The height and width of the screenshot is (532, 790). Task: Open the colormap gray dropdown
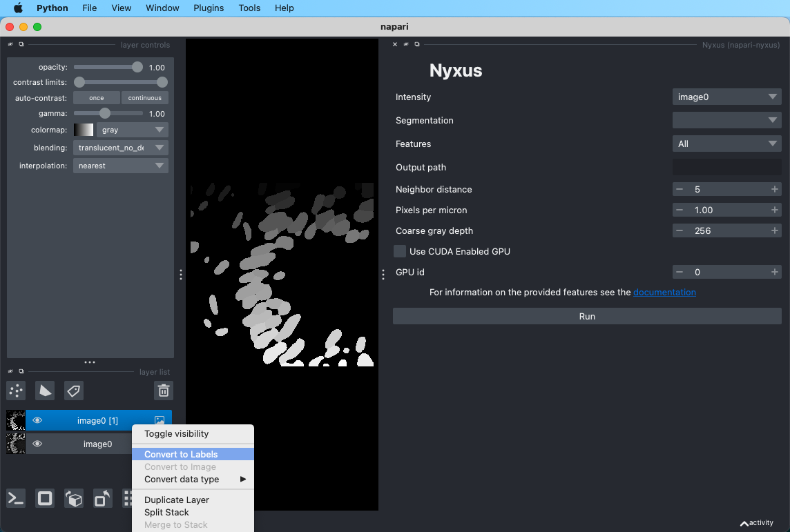coord(133,130)
